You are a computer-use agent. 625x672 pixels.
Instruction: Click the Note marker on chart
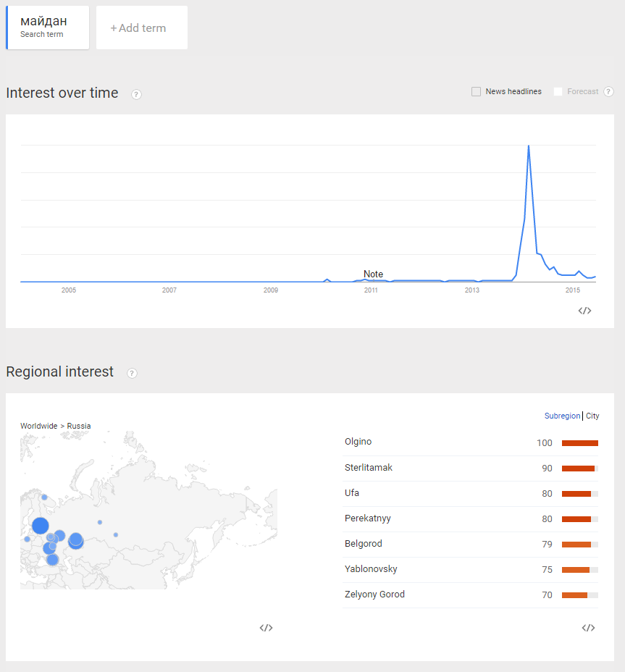click(373, 274)
